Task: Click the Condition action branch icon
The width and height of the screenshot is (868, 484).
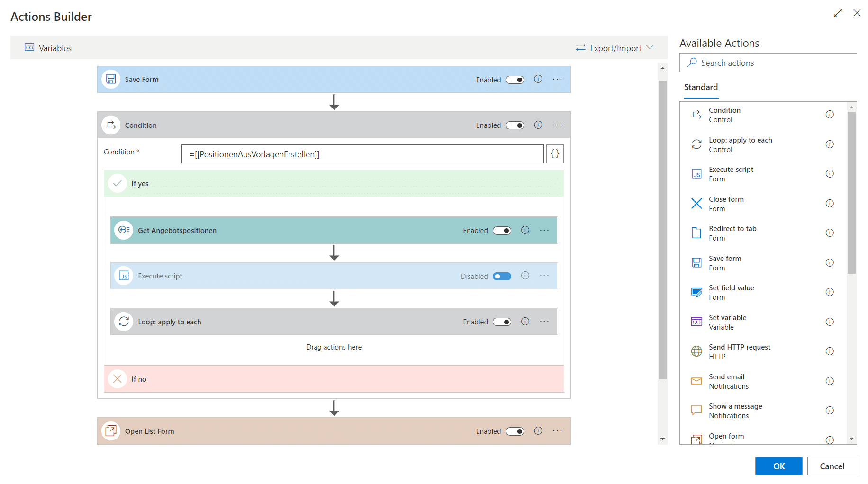Action: [x=111, y=125]
